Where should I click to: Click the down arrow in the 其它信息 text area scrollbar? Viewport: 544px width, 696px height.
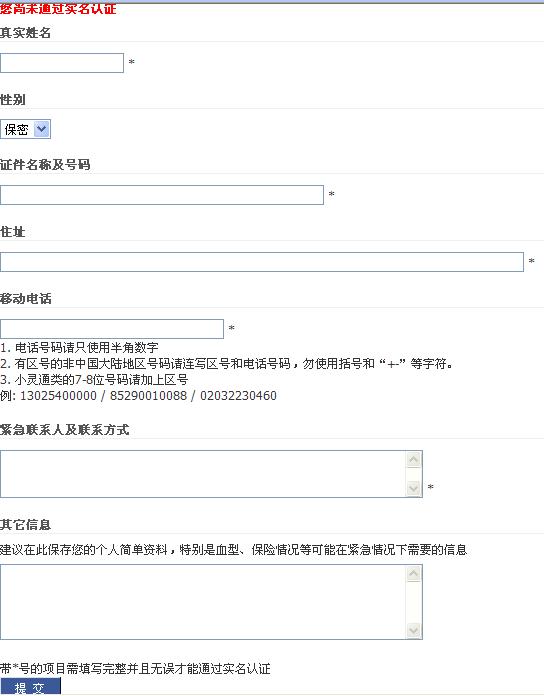(414, 630)
